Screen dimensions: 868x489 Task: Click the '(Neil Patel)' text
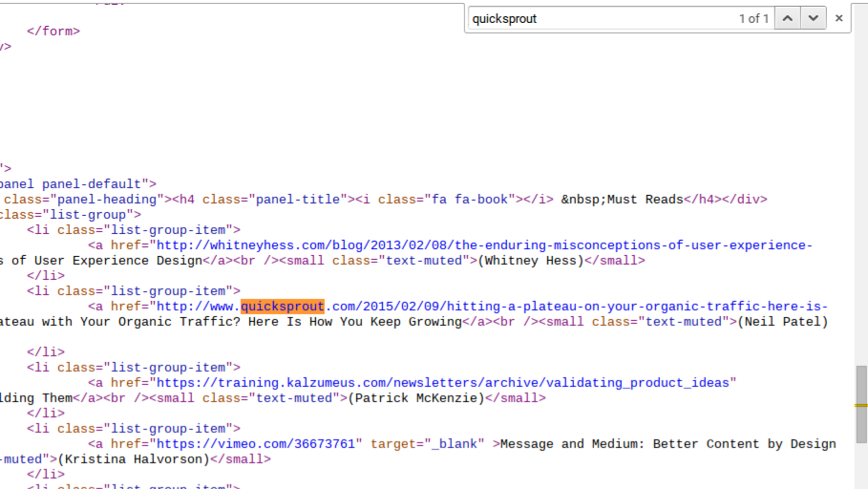(x=783, y=322)
